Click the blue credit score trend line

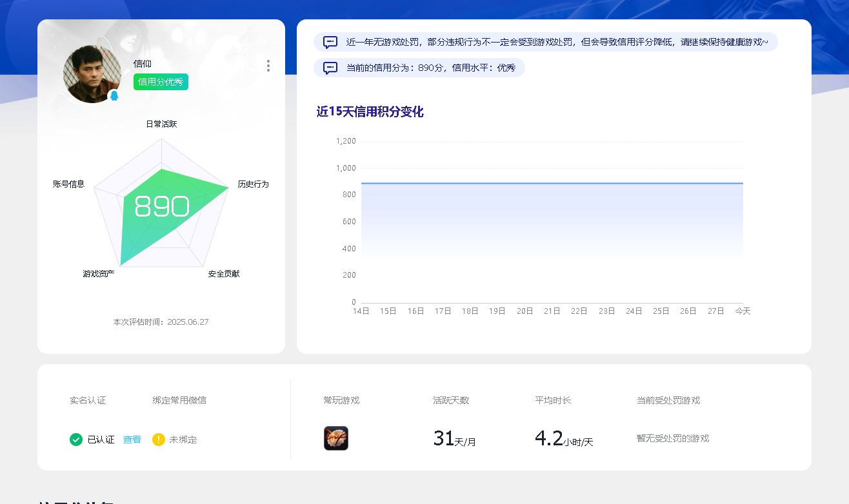(x=552, y=184)
